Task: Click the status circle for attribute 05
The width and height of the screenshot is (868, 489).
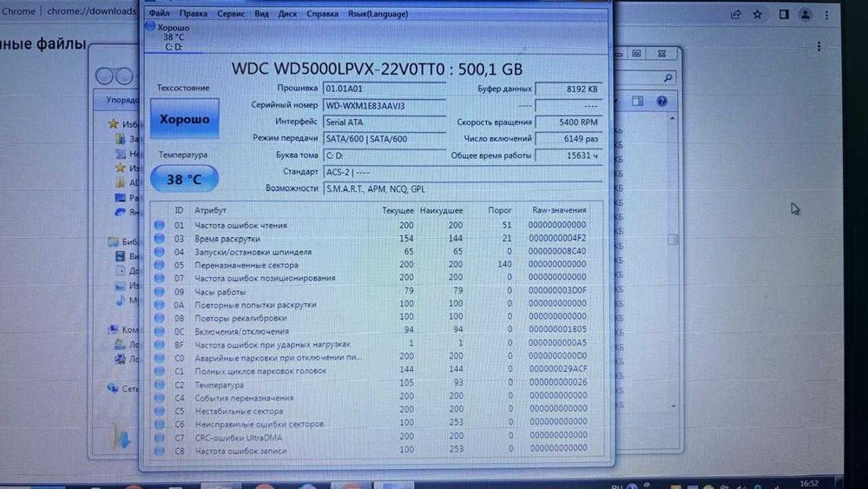Action: (x=160, y=265)
